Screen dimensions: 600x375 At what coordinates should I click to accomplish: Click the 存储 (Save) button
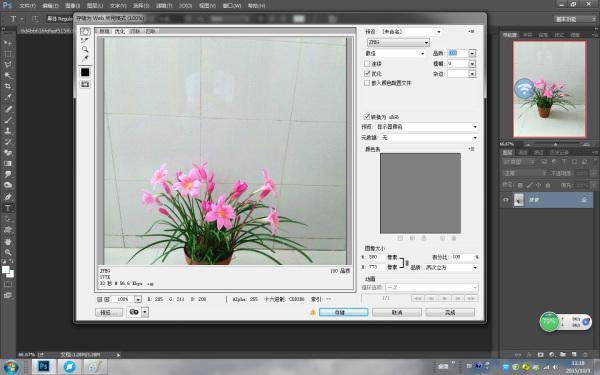344,312
